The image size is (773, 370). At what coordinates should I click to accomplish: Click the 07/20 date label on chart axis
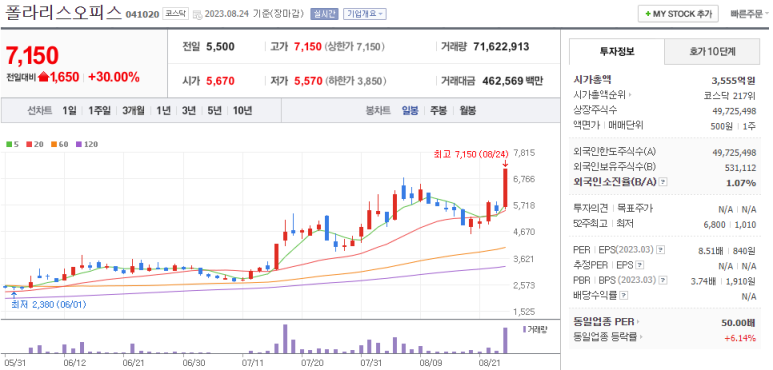312,363
